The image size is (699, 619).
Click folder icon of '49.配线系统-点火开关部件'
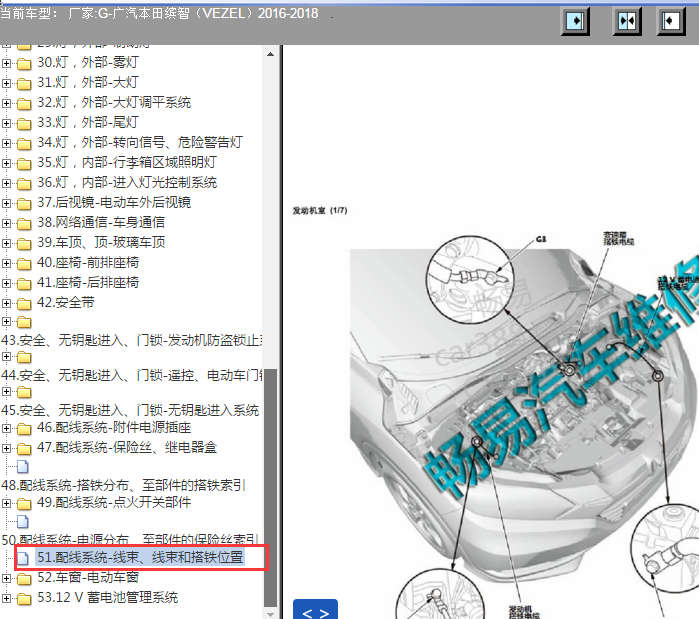tap(24, 504)
